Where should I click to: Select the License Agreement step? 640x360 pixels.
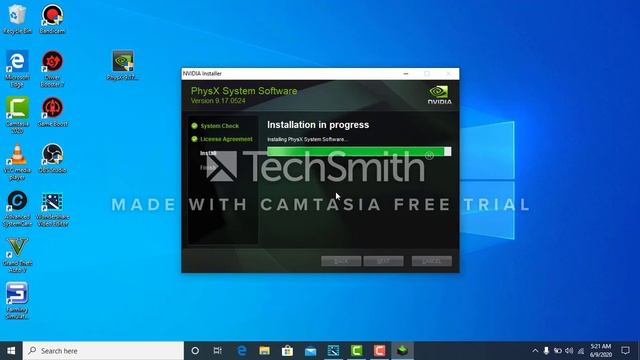(222, 139)
